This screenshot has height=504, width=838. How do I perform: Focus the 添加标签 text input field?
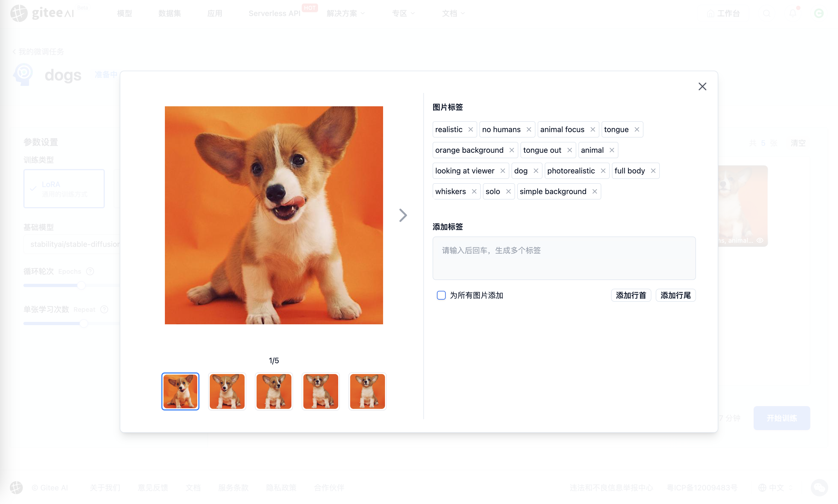[x=564, y=258]
